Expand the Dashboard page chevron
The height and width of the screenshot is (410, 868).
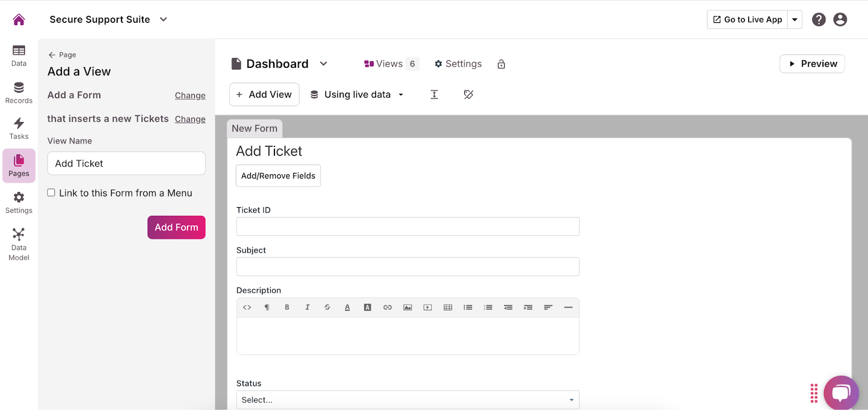[324, 63]
